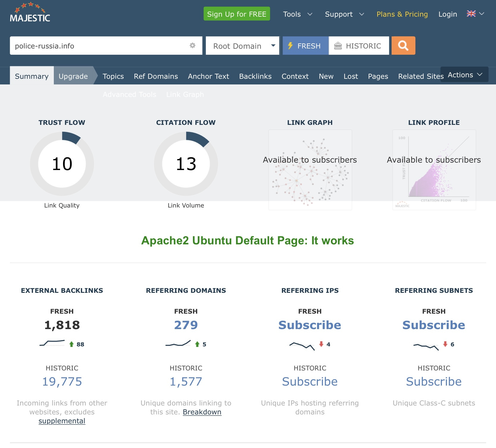Screen dimensions: 496x448
Task: Click the supplemental link
Action: 62,421
